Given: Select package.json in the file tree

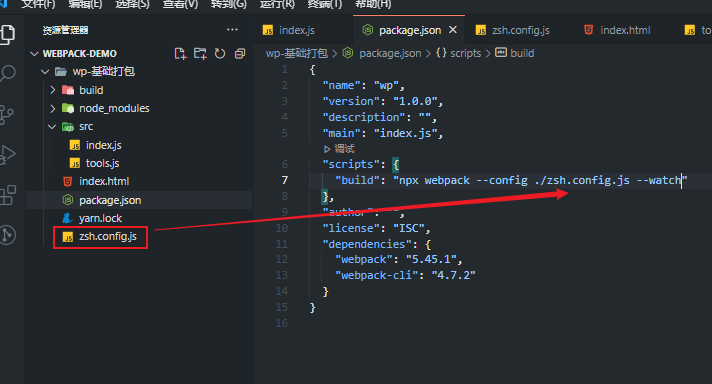Looking at the screenshot, I should 110,200.
